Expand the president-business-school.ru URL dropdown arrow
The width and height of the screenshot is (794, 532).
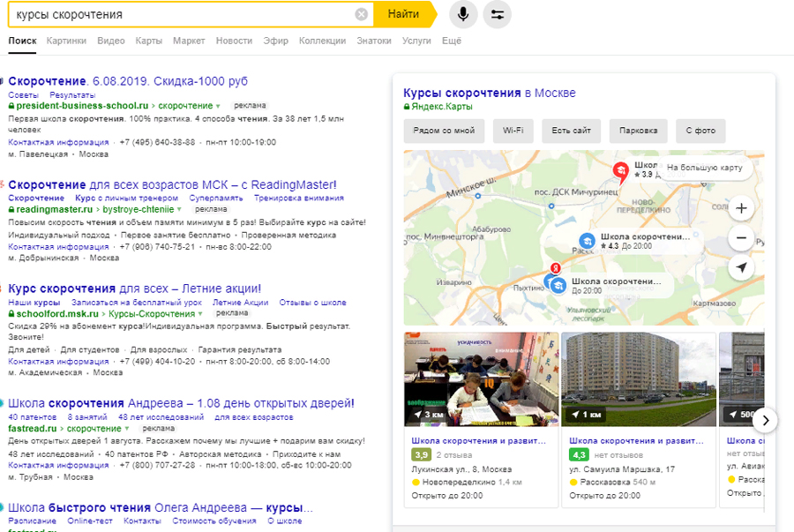point(217,106)
